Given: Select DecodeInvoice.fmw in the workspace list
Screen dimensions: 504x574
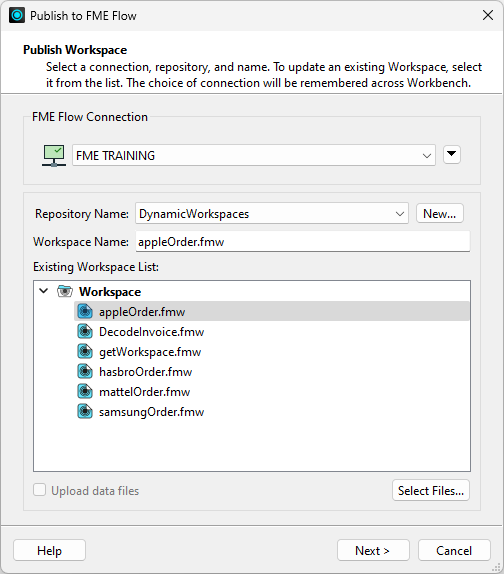Looking at the screenshot, I should point(152,332).
